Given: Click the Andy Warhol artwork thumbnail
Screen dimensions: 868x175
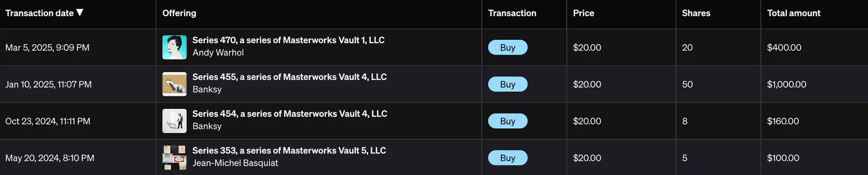Looking at the screenshot, I should [x=175, y=47].
